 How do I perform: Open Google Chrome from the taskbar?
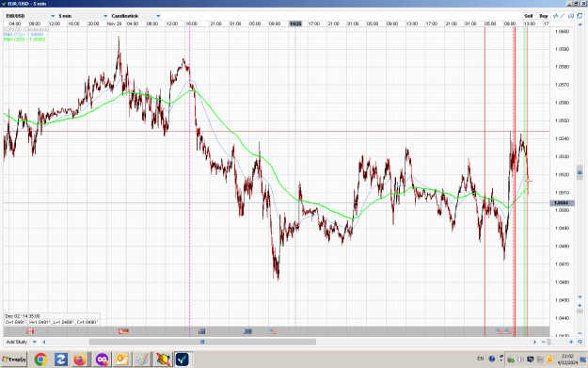(x=40, y=360)
